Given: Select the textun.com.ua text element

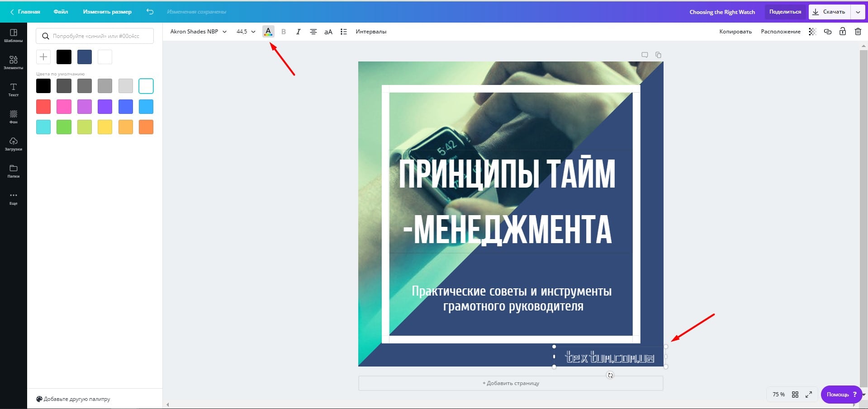Looking at the screenshot, I should [x=610, y=357].
